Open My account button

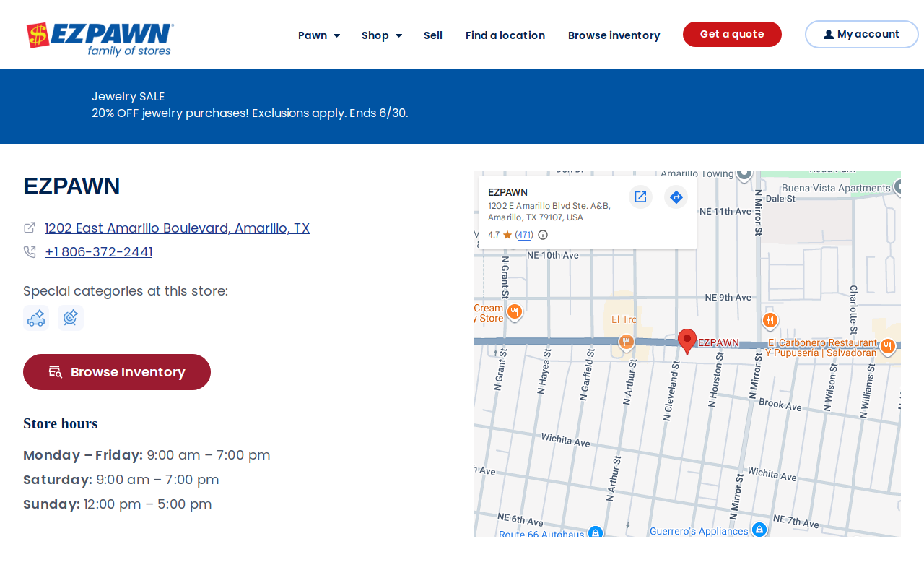(862, 34)
